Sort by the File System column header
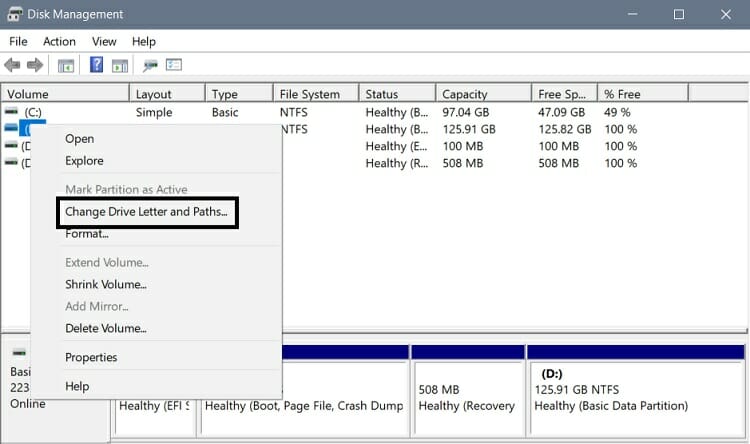Screen dimensions: 750x444 coord(309,94)
